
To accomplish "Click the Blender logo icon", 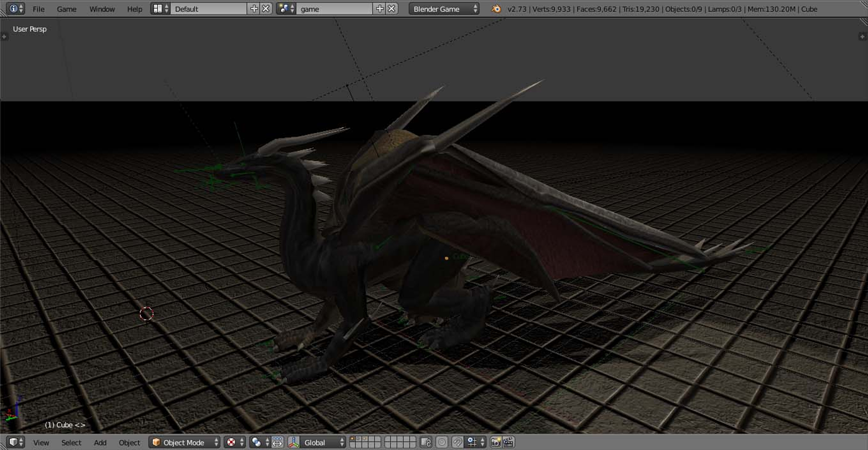I will (x=496, y=9).
